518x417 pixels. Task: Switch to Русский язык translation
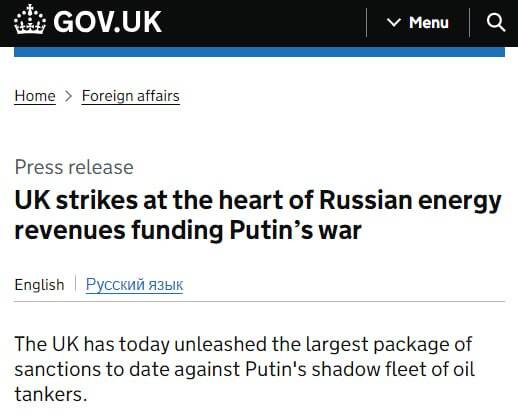(135, 285)
